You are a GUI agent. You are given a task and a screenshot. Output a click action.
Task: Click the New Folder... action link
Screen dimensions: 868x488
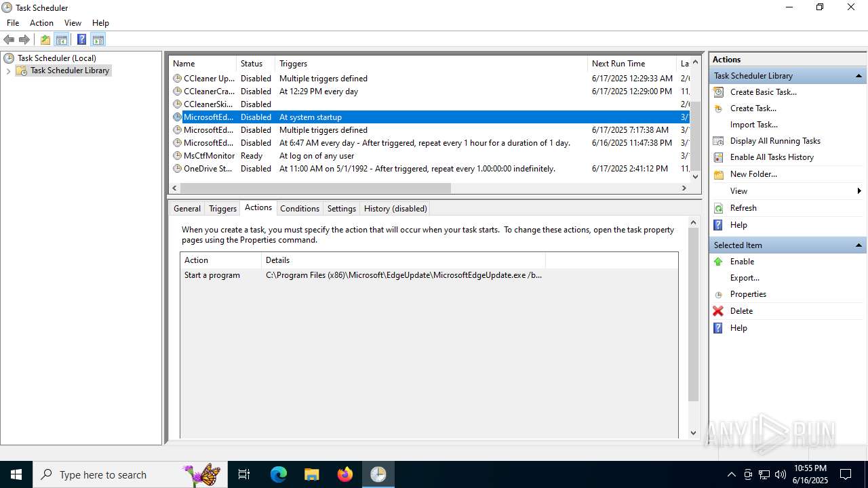pyautogui.click(x=753, y=174)
